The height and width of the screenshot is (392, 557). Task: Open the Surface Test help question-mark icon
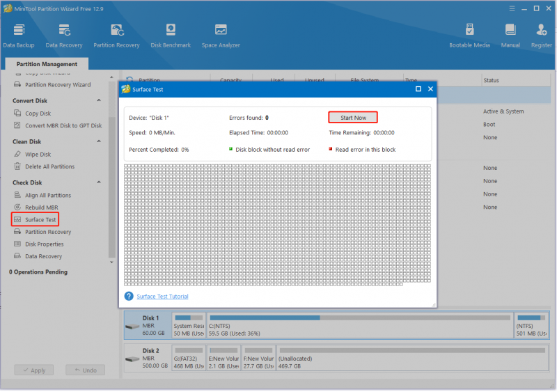point(129,297)
